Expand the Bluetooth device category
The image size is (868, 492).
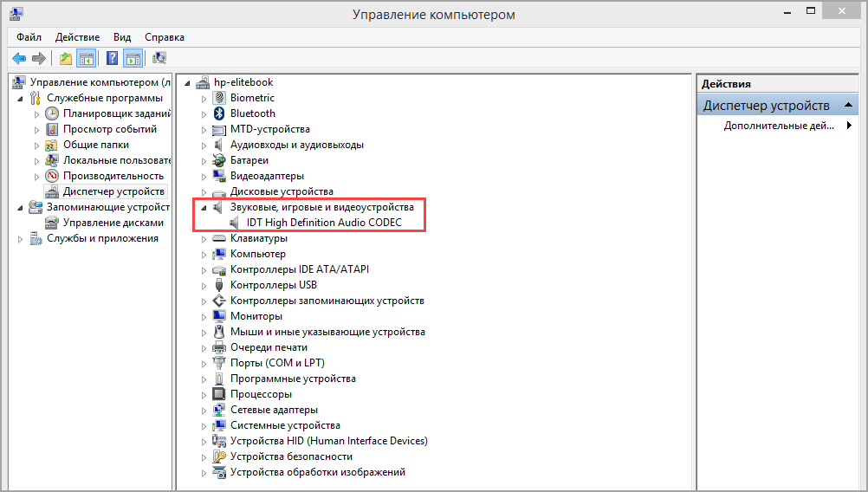204,113
